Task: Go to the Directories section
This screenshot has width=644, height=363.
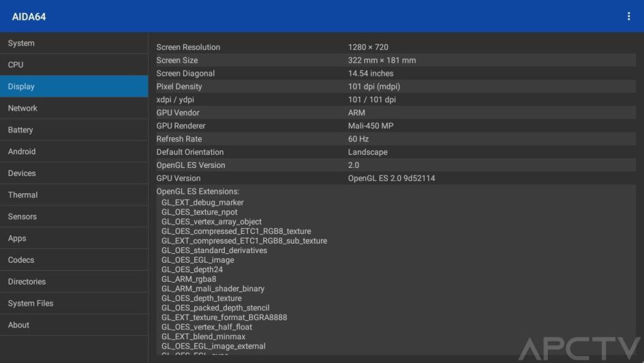Action: [74, 282]
